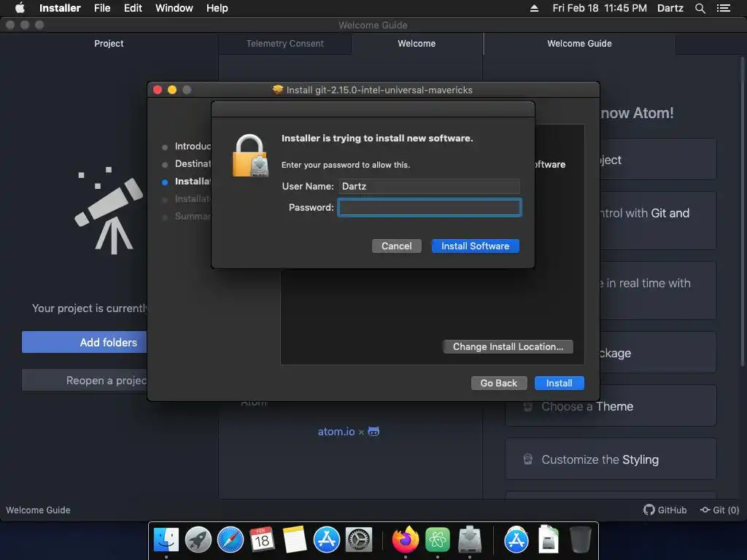Click the menu bar clock Fri Feb 18
747x560 pixels.
click(x=600, y=8)
